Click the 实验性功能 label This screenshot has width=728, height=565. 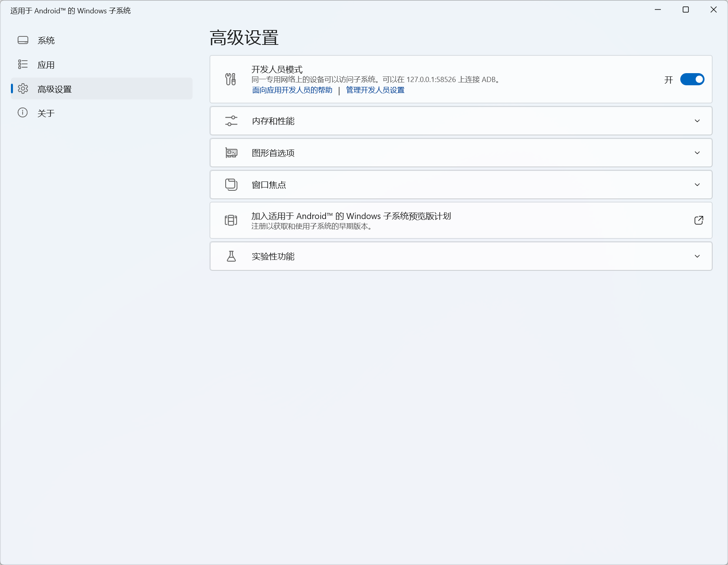[x=273, y=256]
